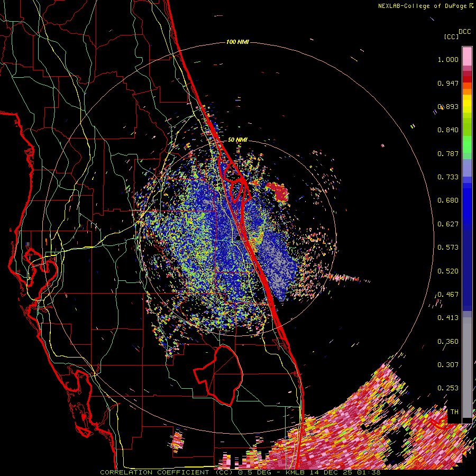Click the 0.787 value on the color scale
Screen dimensions: 476x476
click(448, 153)
